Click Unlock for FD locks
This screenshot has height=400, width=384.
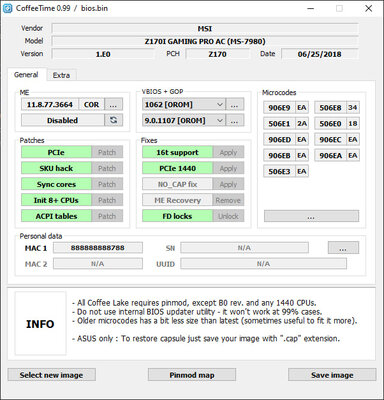(228, 216)
